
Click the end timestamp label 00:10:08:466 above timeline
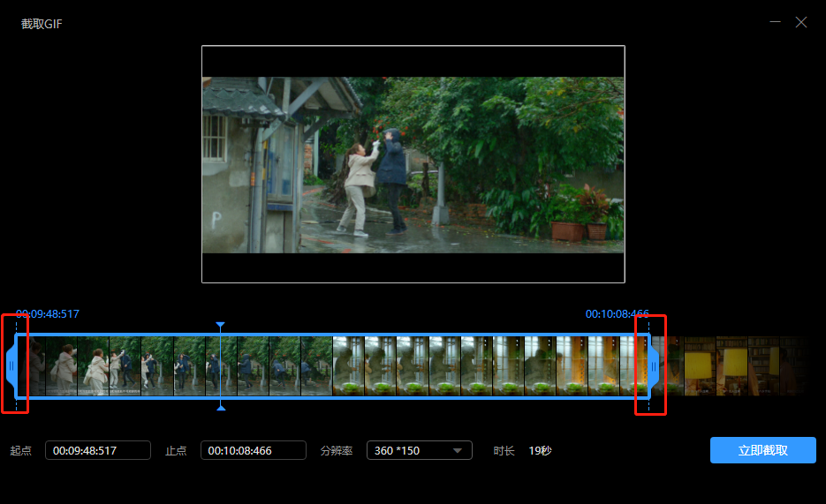[617, 314]
